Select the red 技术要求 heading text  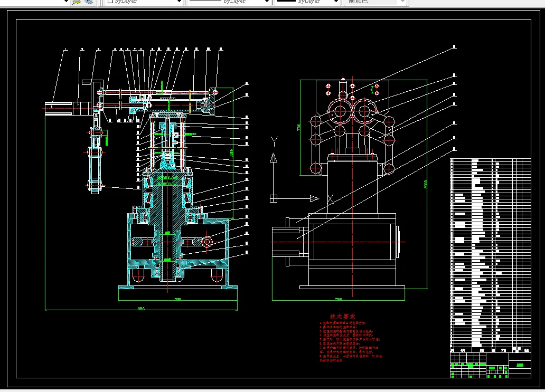pos(342,317)
